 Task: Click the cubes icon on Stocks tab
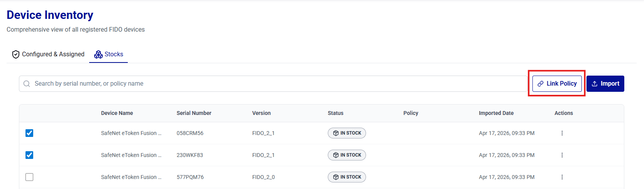[98, 54]
